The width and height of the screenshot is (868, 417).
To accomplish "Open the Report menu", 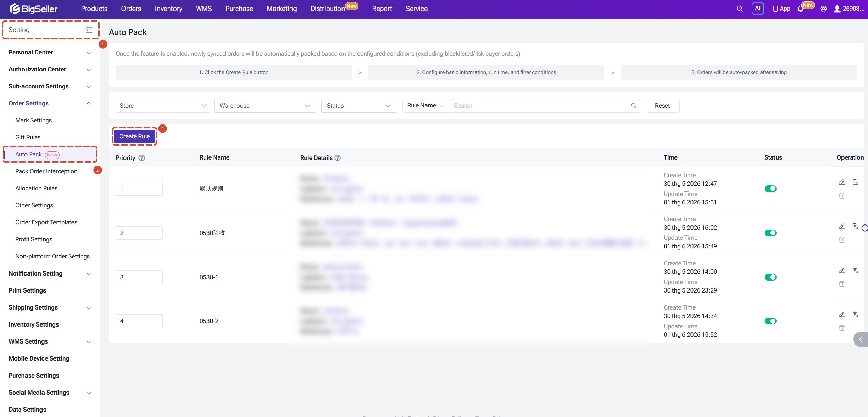I will pyautogui.click(x=382, y=9).
